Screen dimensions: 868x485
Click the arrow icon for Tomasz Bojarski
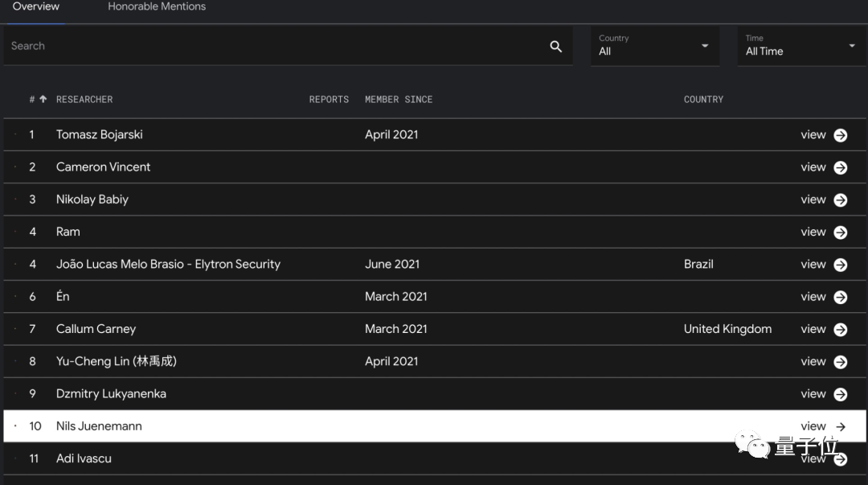pos(841,135)
